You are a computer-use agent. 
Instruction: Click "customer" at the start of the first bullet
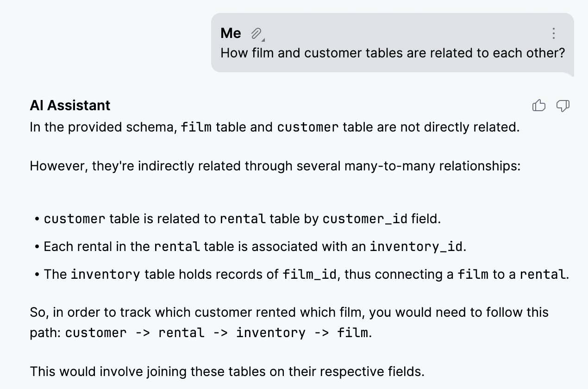tap(75, 219)
